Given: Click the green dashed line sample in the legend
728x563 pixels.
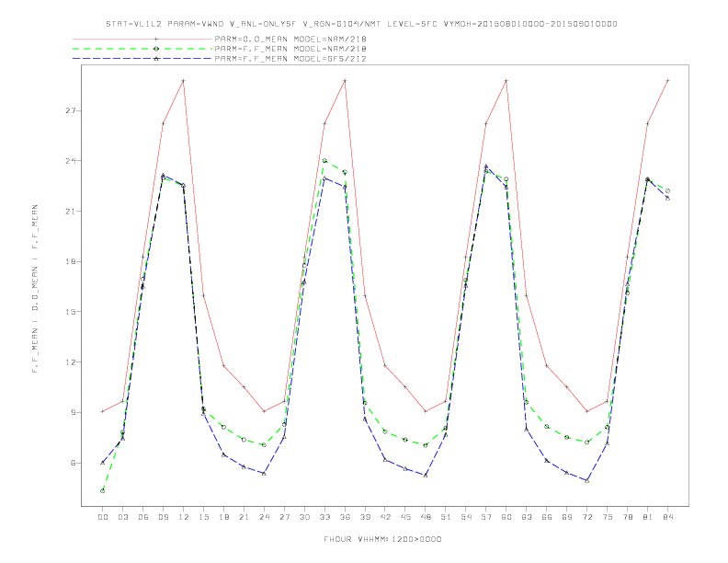Looking at the screenshot, I should [x=142, y=49].
